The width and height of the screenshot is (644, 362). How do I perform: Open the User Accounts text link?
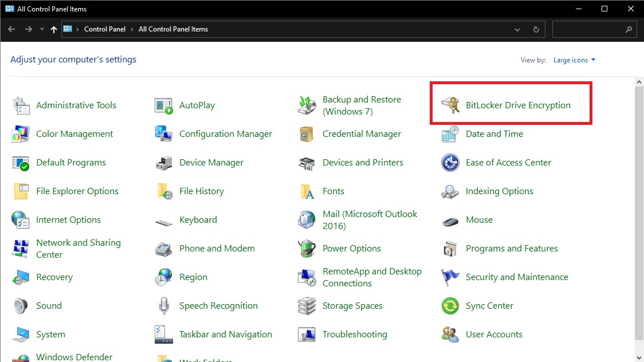(494, 335)
